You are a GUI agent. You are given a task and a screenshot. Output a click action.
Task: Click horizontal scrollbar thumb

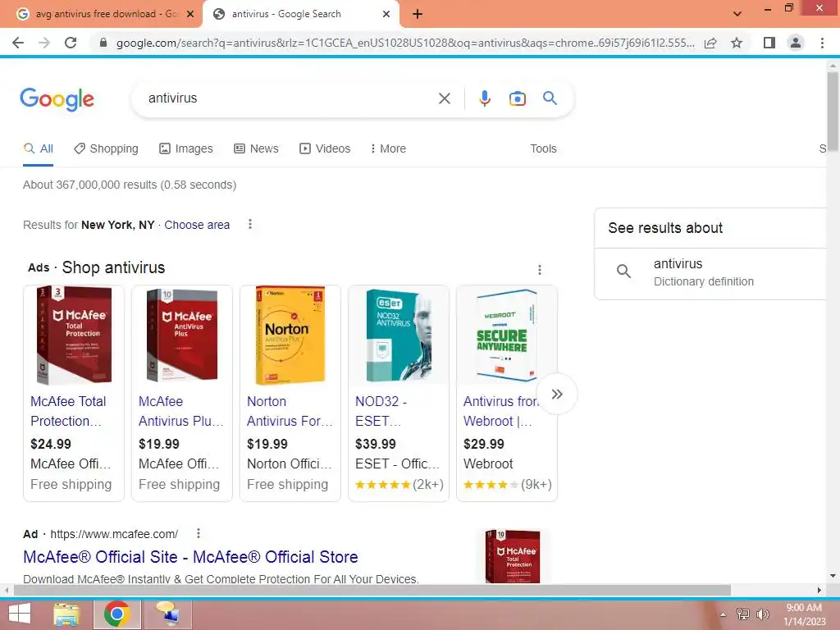[x=372, y=590]
